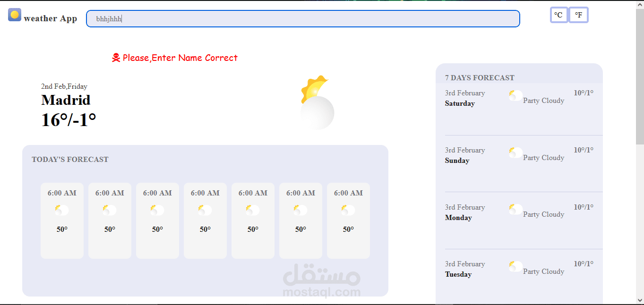
Task: Click "Party Cloudy" in the Tuesday row
Action: pos(543,271)
